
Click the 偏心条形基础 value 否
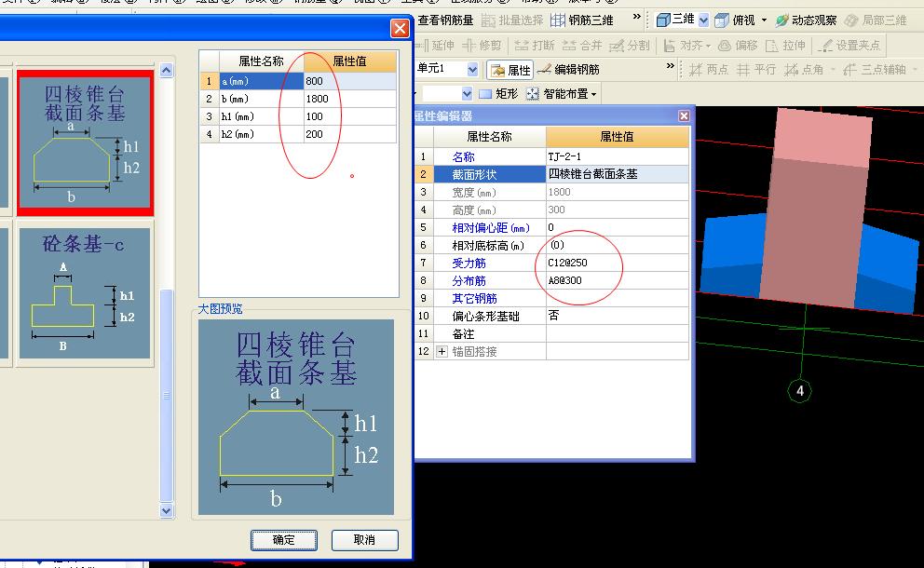(x=617, y=316)
